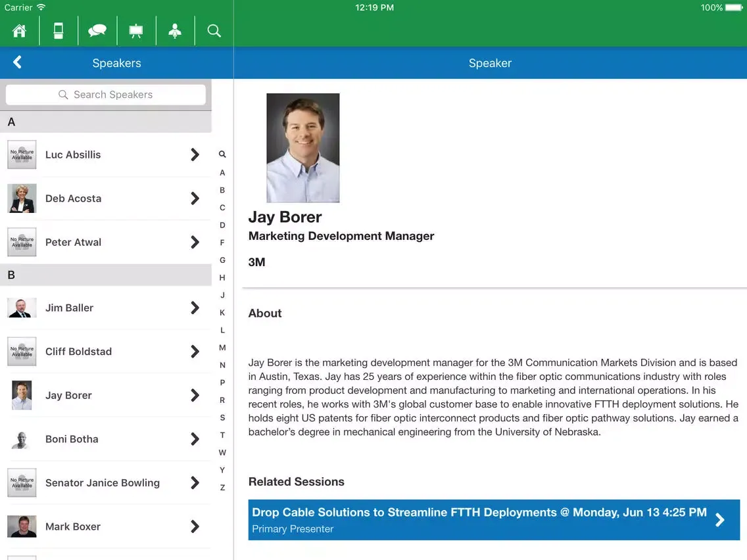Expand the Senator Janice Bowling row chevron

click(x=195, y=483)
